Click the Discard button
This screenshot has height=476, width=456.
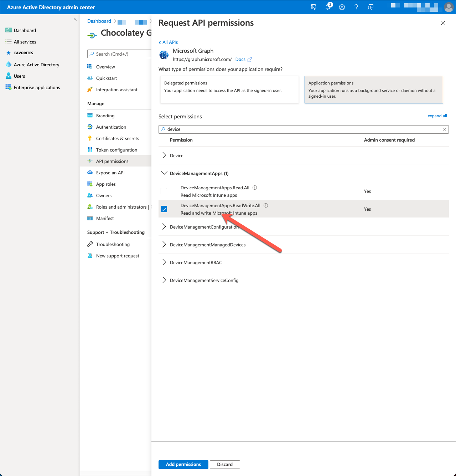click(225, 464)
